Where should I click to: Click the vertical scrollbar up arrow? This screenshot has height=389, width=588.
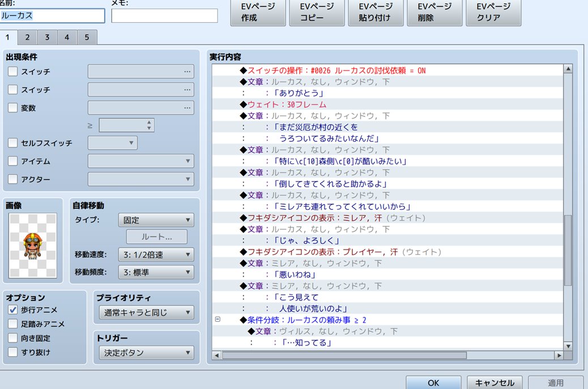click(568, 69)
